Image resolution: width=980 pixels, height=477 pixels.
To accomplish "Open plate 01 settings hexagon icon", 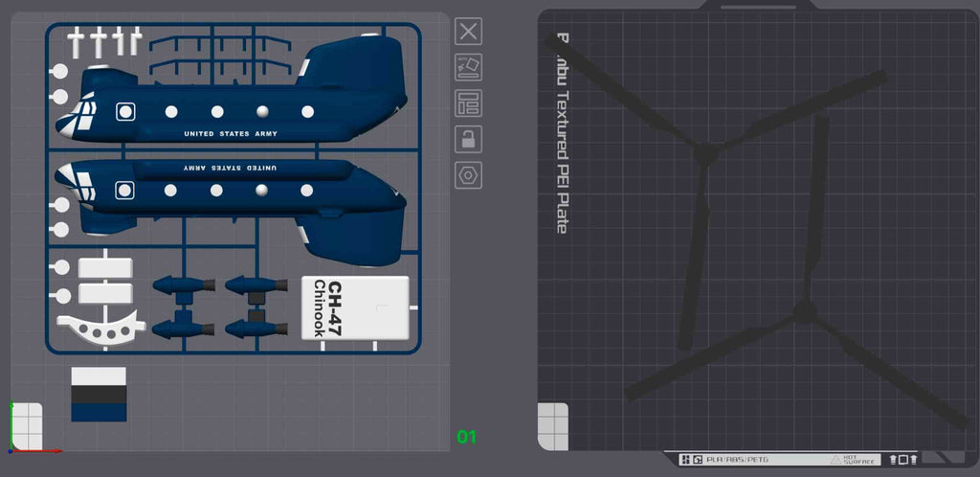I will [468, 175].
